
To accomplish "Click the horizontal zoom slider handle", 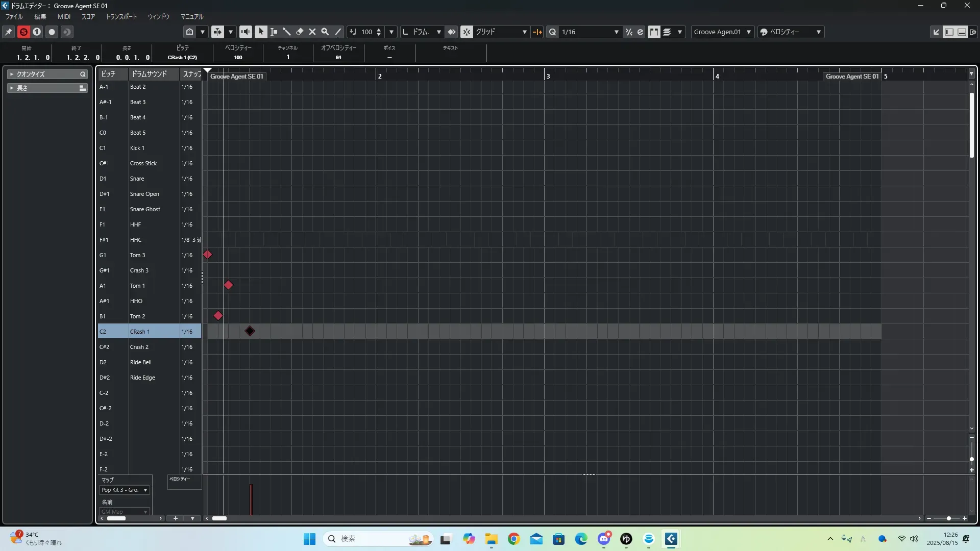I will click(x=948, y=518).
